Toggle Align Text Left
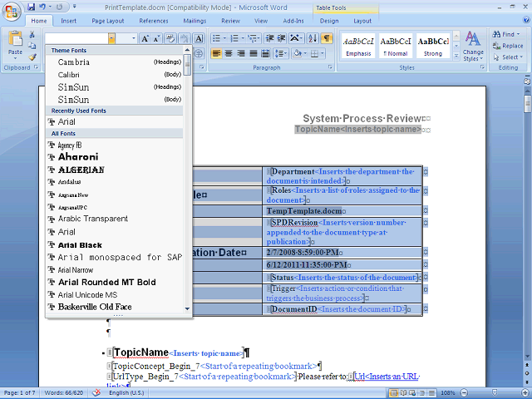The width and height of the screenshot is (532, 399). (x=216, y=53)
